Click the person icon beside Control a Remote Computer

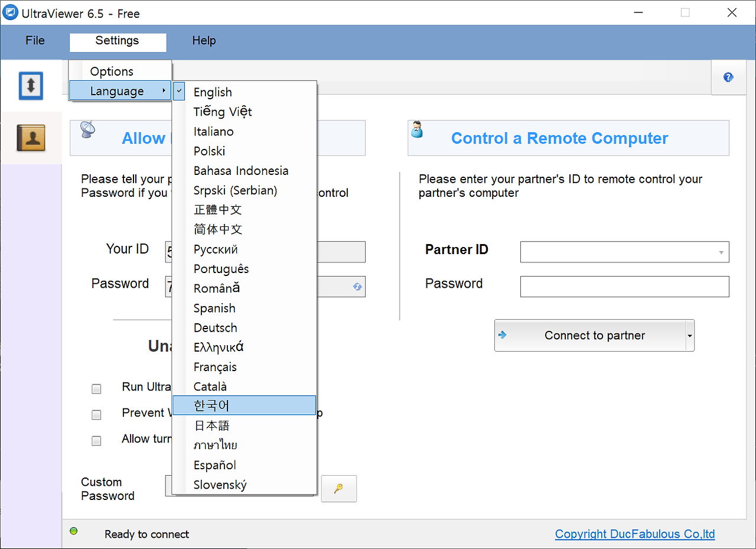(x=417, y=129)
